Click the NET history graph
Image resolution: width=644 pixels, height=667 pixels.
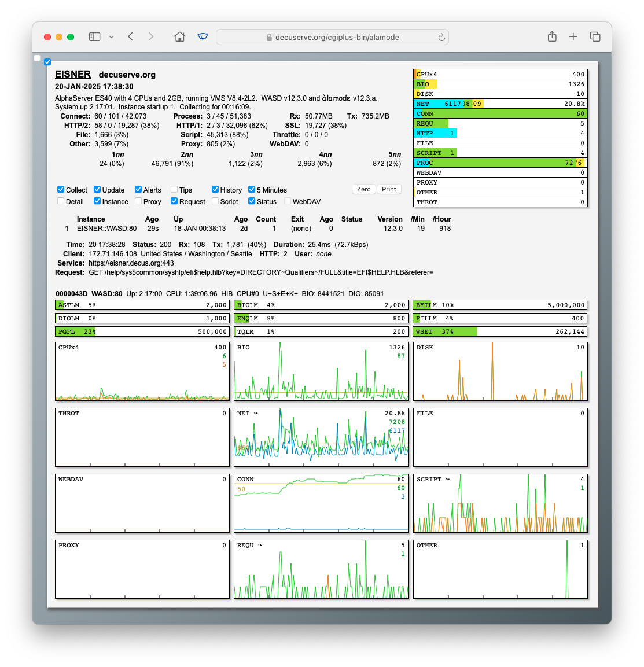tap(321, 437)
